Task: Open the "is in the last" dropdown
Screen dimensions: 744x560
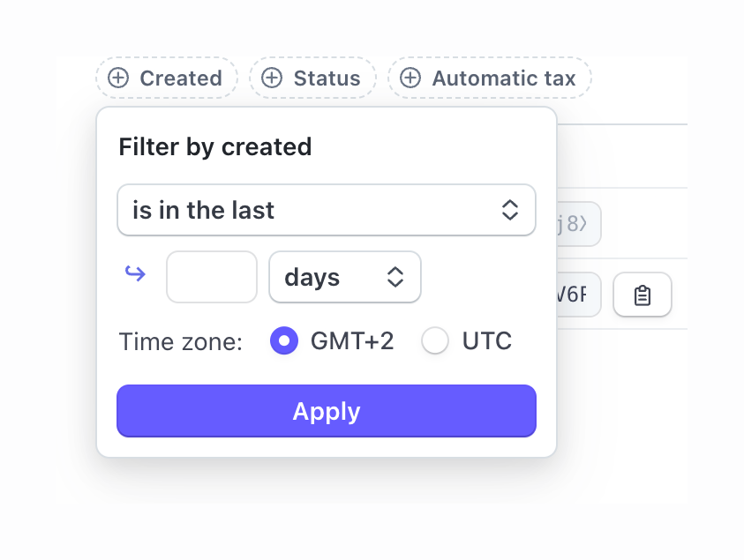Action: click(x=327, y=210)
